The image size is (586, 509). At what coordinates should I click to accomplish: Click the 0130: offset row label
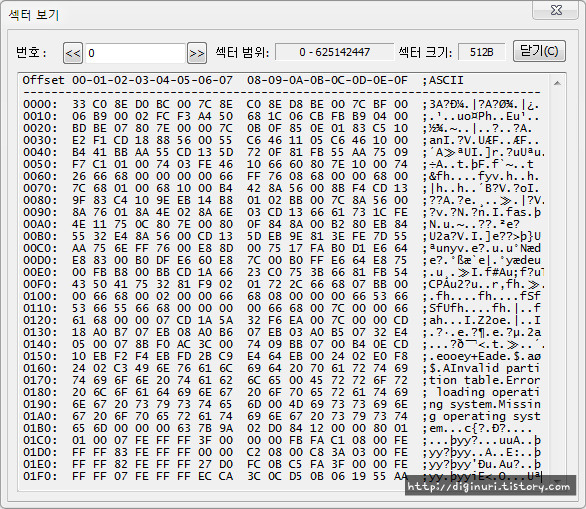click(40, 332)
